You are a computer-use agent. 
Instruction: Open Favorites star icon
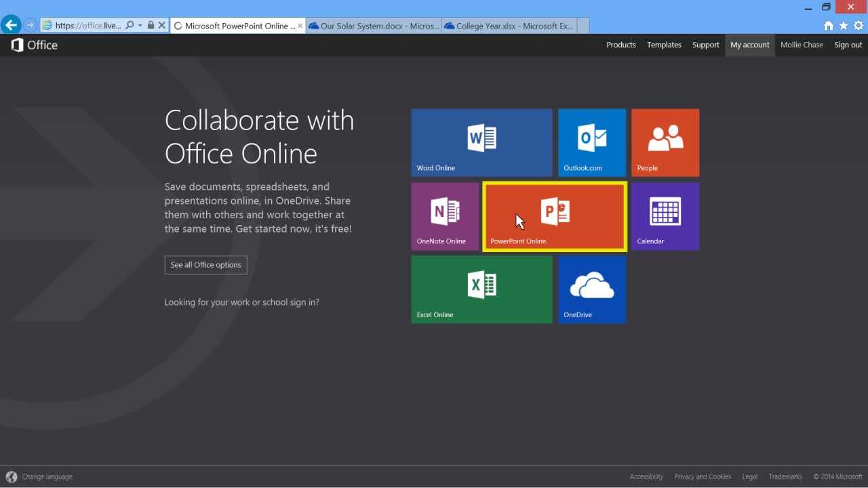pos(843,26)
